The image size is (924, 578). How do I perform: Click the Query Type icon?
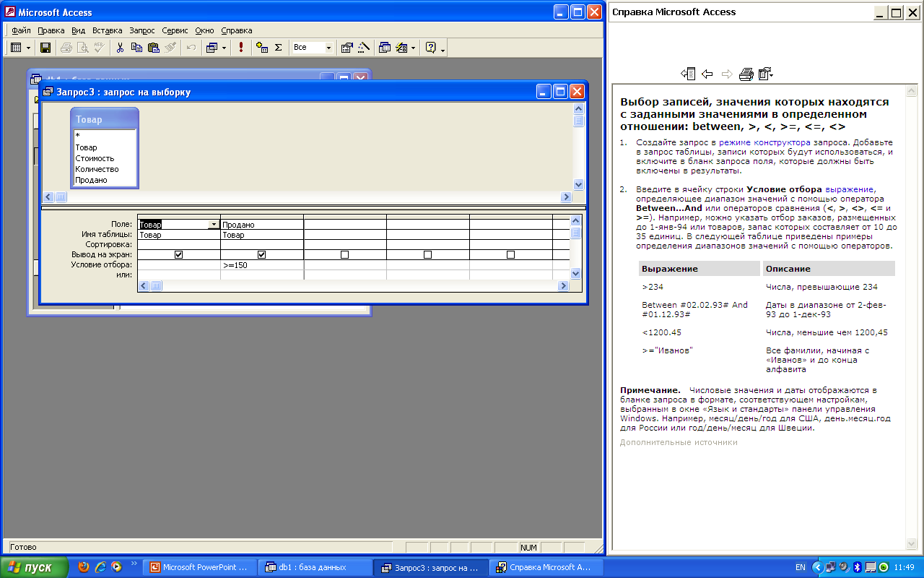pos(212,48)
